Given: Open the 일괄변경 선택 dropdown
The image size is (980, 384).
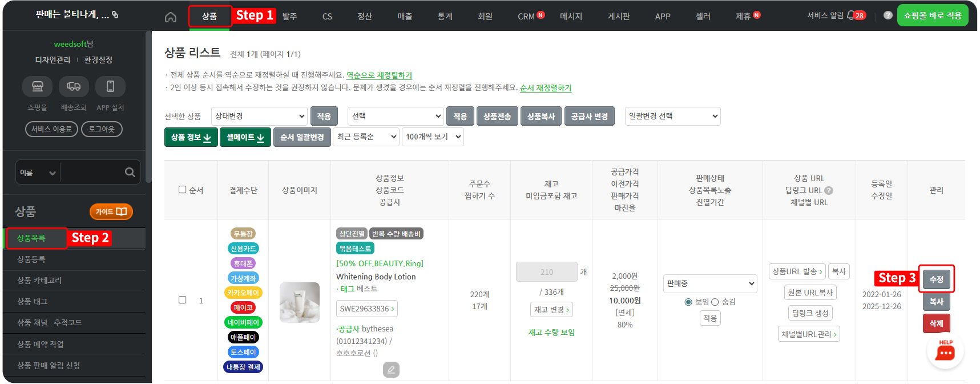Looking at the screenshot, I should 673,116.
